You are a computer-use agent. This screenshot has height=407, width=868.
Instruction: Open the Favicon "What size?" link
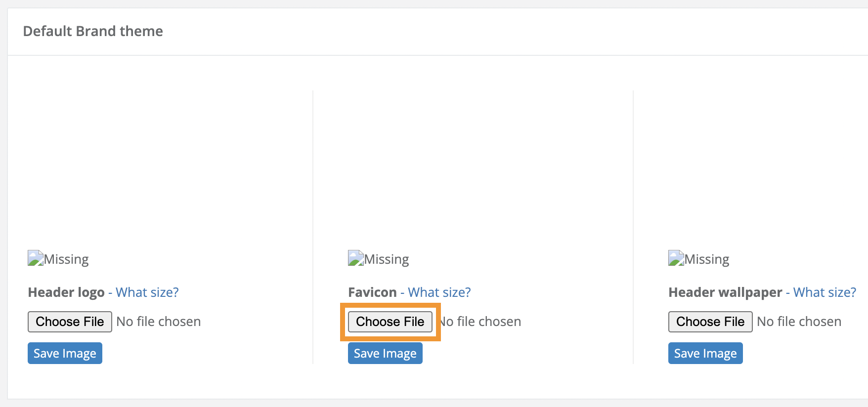tap(439, 292)
